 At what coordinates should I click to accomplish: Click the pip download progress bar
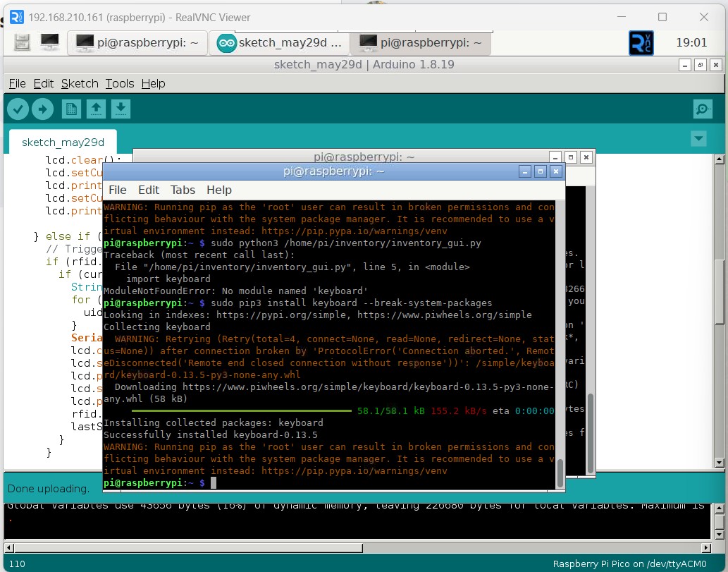(242, 410)
